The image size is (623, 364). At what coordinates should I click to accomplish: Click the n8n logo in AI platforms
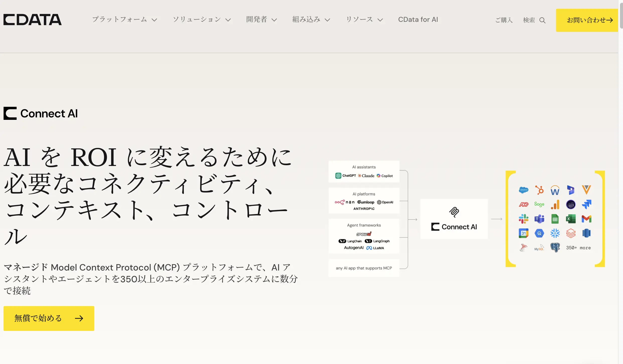pyautogui.click(x=344, y=202)
